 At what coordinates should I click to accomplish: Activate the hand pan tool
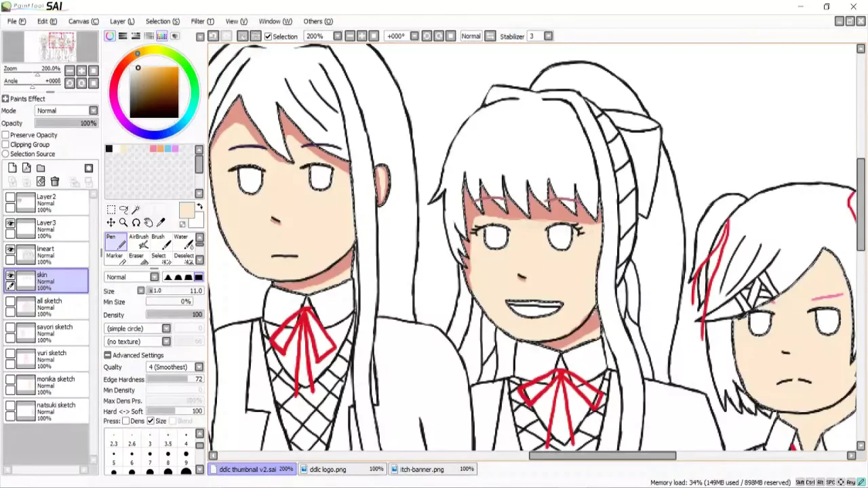click(149, 222)
